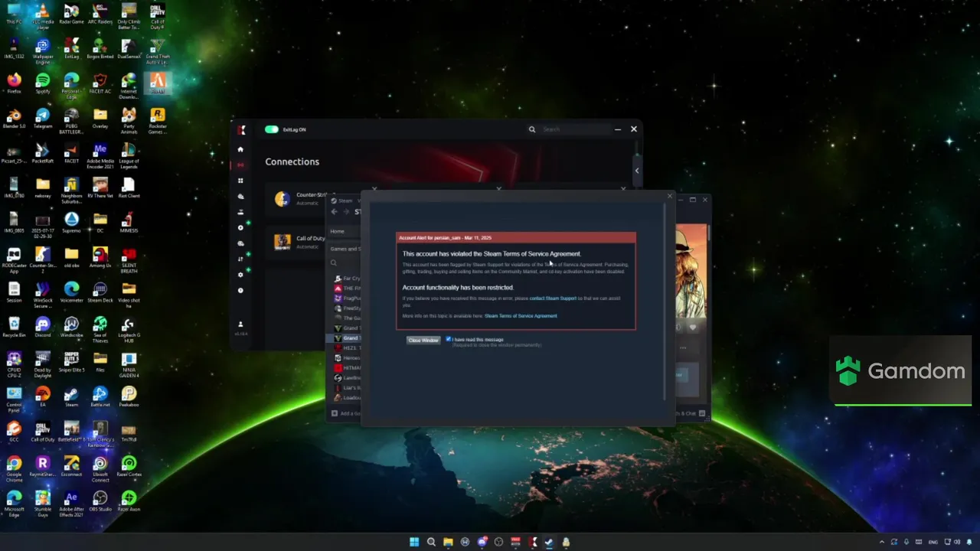Open Firefox desktop icon

coord(14,83)
